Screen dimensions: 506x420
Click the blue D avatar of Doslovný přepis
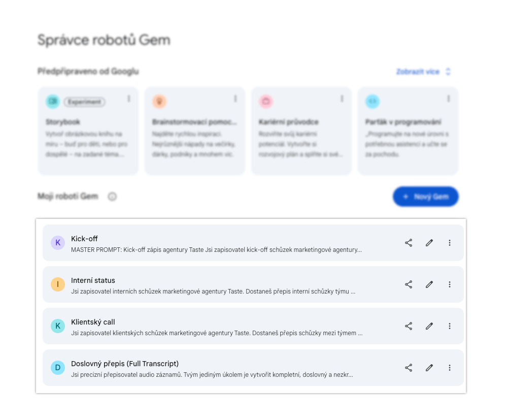pos(58,368)
